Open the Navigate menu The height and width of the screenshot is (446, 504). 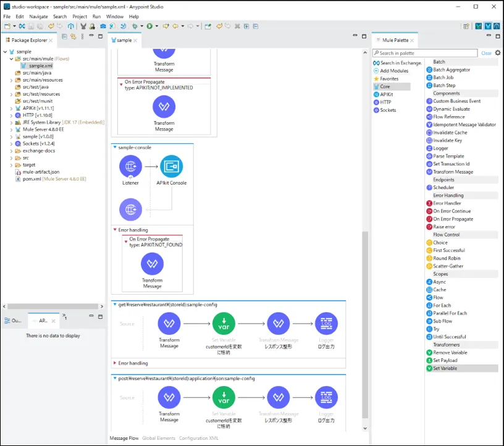[x=38, y=17]
